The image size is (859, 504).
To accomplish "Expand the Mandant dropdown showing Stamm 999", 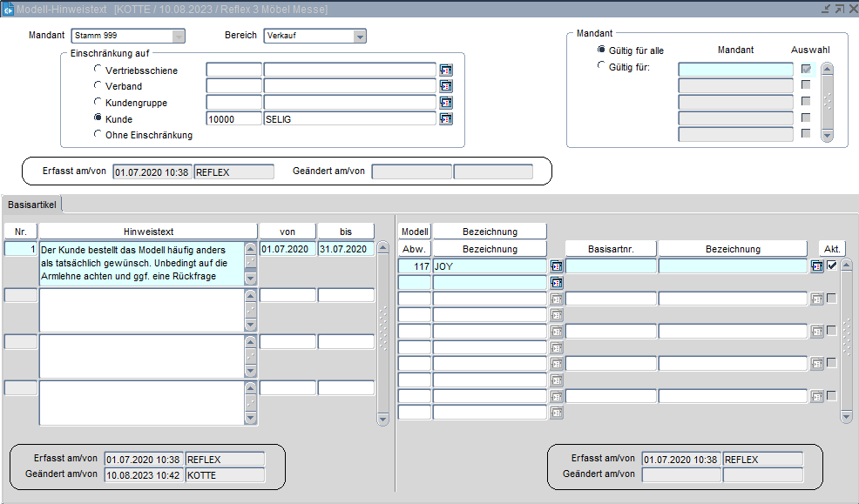I will point(179,37).
